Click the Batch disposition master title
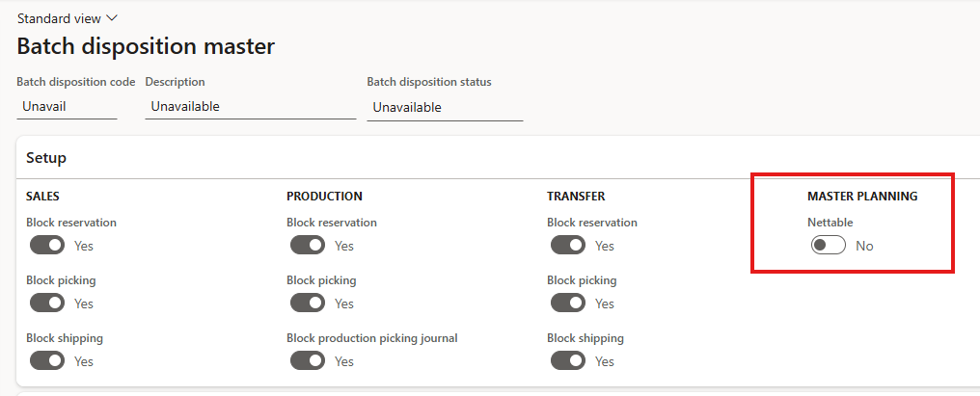Image resolution: width=980 pixels, height=396 pixels. point(146,46)
